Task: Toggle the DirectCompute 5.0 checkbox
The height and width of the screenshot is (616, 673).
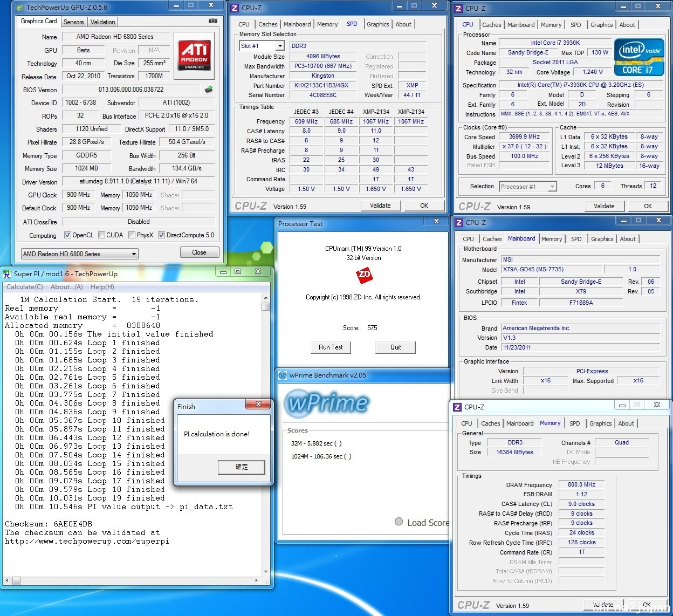Action: coord(161,235)
